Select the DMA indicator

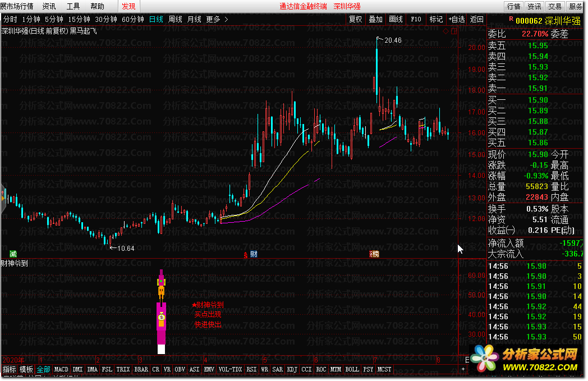click(92, 369)
